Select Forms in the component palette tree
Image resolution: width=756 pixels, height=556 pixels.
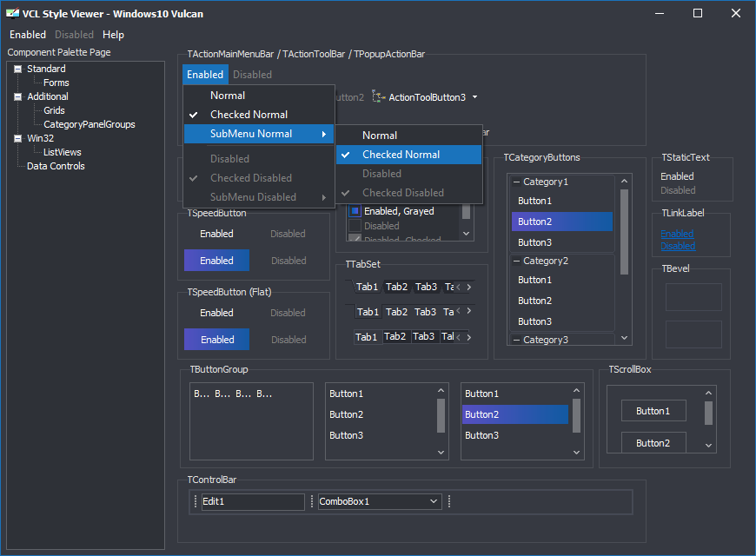pyautogui.click(x=56, y=83)
